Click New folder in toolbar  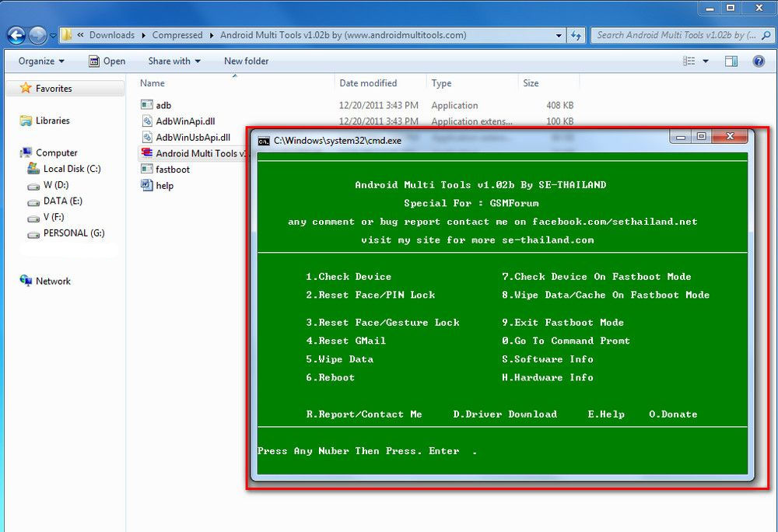click(x=246, y=61)
